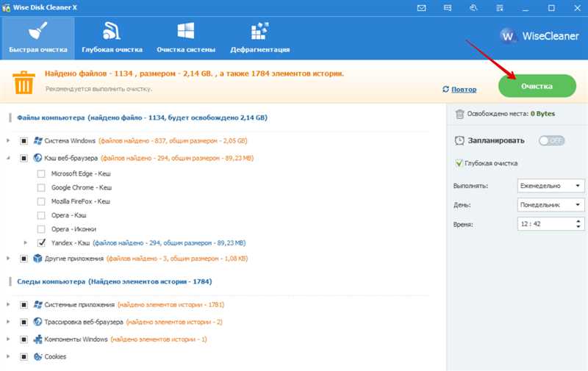This screenshot has width=588, height=371.
Task: Select the Google Chrome - Кеш label
Action: [82, 187]
